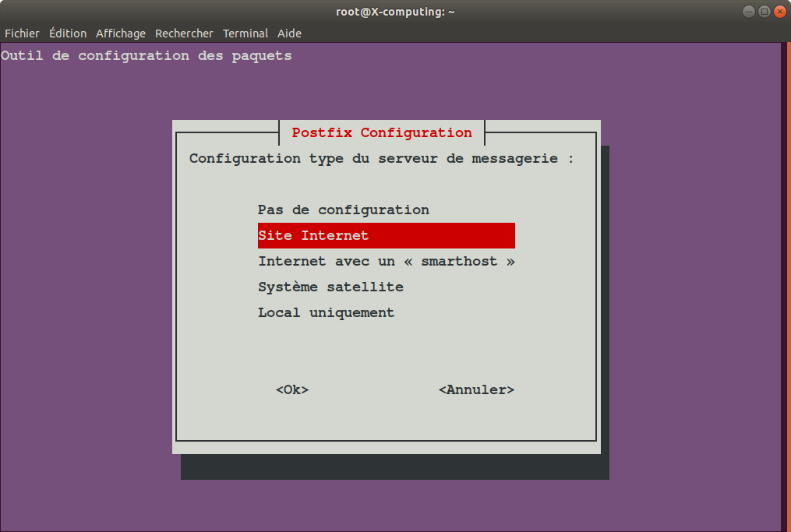The height and width of the screenshot is (532, 791).
Task: Open the Aide menu
Action: point(290,33)
